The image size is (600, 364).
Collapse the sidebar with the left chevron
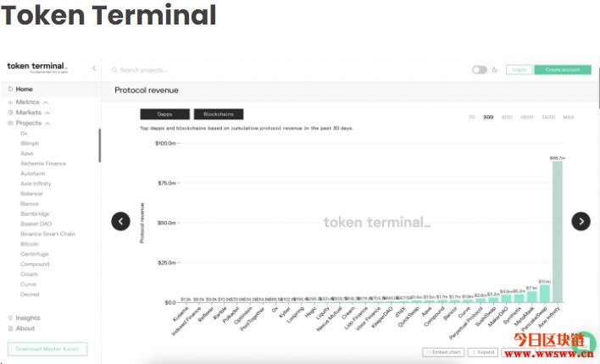pos(94,69)
